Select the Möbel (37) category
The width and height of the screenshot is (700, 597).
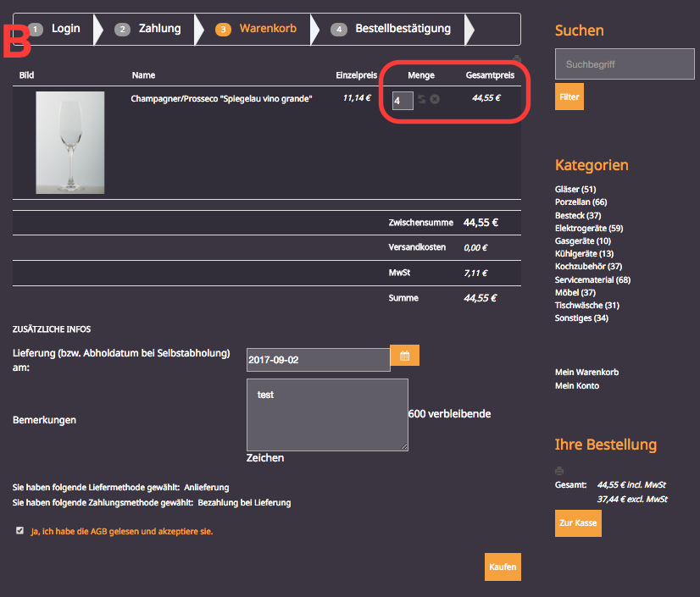click(575, 293)
